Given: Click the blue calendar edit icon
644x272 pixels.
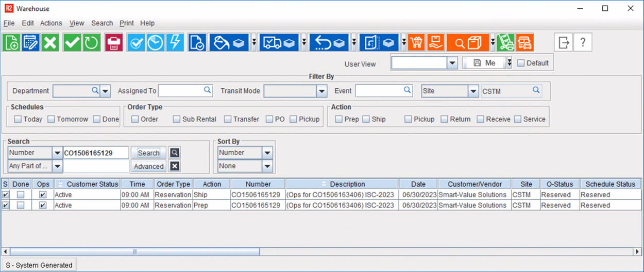Looking at the screenshot, I should point(31,42).
